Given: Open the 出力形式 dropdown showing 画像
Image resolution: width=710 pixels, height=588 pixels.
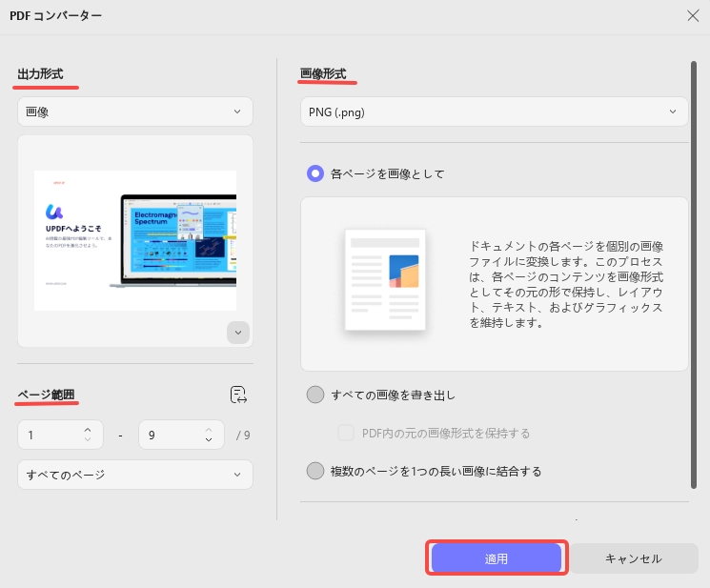Looking at the screenshot, I should pyautogui.click(x=135, y=112).
